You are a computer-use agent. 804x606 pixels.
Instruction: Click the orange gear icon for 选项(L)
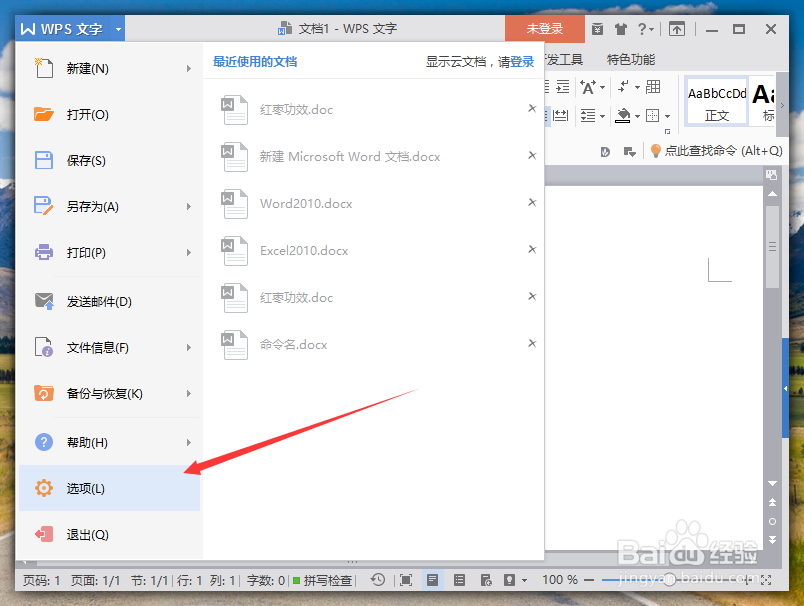point(44,488)
